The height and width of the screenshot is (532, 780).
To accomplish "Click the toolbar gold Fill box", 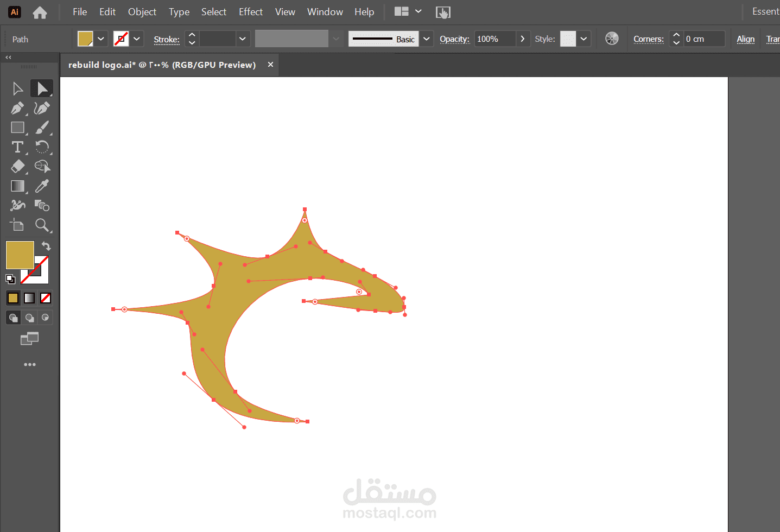I will coord(20,255).
